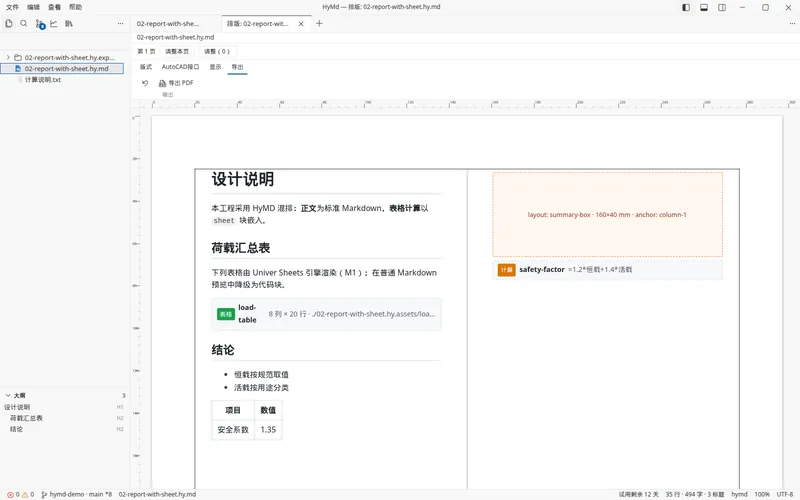This screenshot has width=800, height=500.
Task: Click table cell 安全系数
Action: tap(233, 430)
